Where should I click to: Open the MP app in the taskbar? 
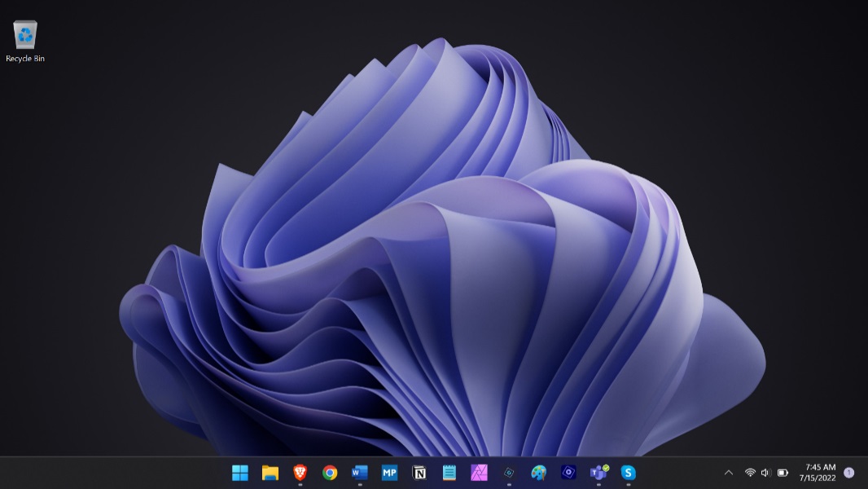pyautogui.click(x=389, y=473)
